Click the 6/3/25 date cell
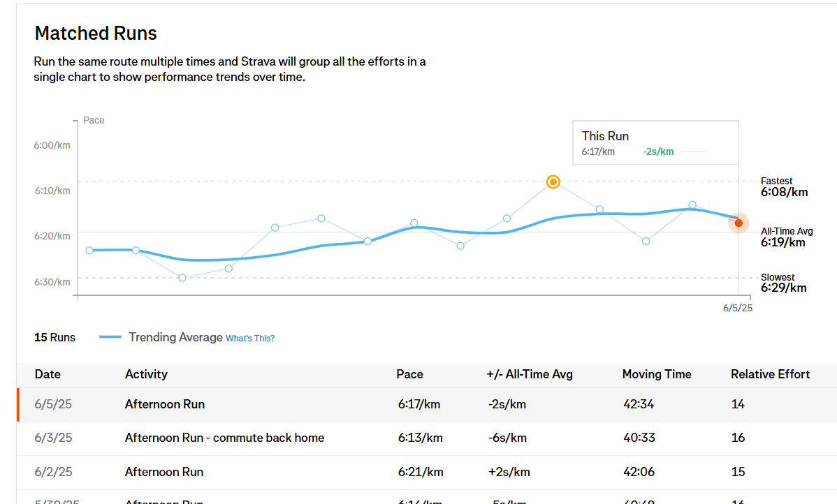Viewport: 837px width, 504px height. point(53,438)
